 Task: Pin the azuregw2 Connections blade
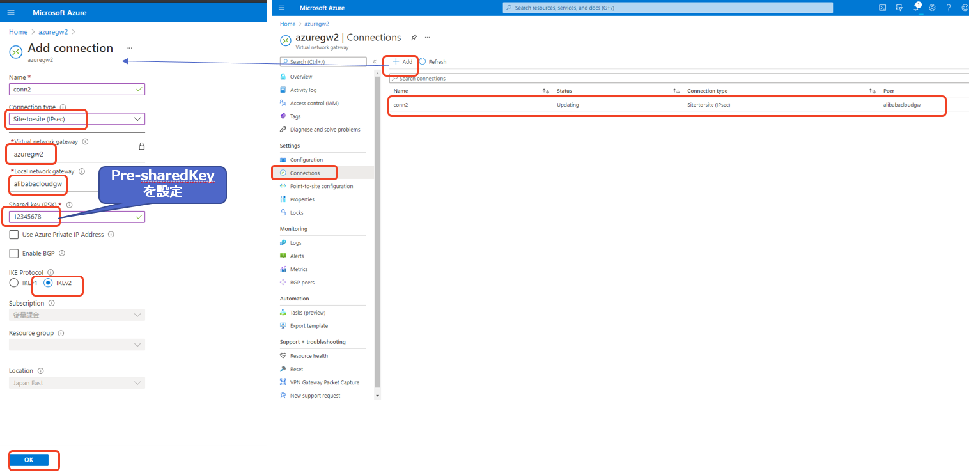(414, 37)
